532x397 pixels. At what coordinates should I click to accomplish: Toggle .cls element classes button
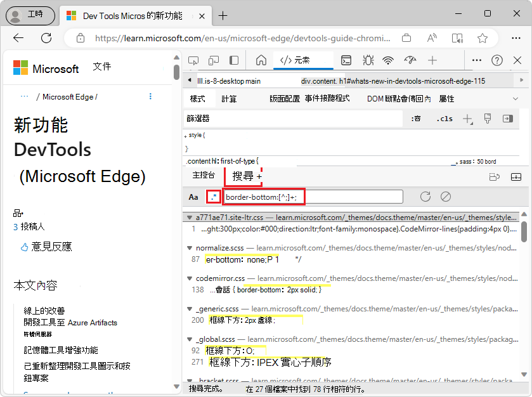click(444, 119)
